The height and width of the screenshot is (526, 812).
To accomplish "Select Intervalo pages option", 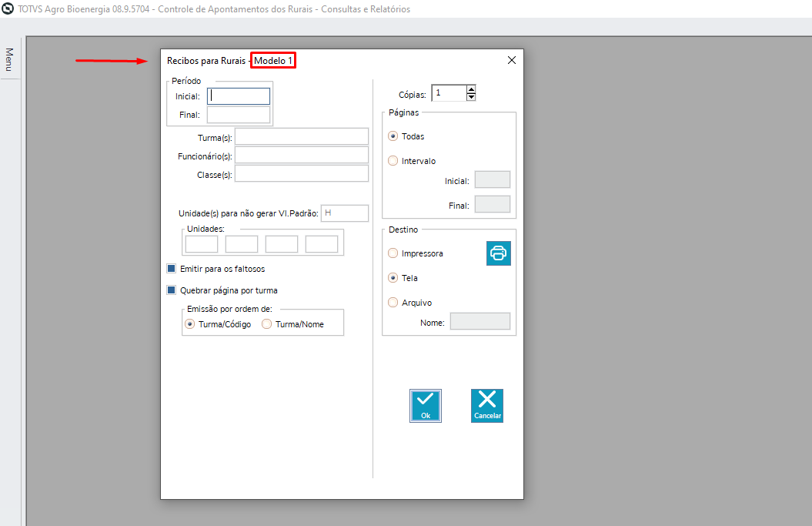I will [393, 161].
